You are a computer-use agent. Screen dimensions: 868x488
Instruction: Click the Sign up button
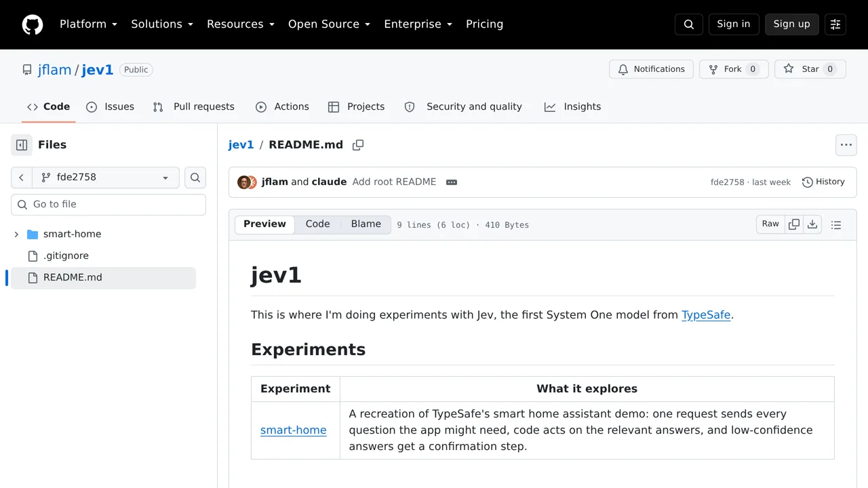pos(792,24)
